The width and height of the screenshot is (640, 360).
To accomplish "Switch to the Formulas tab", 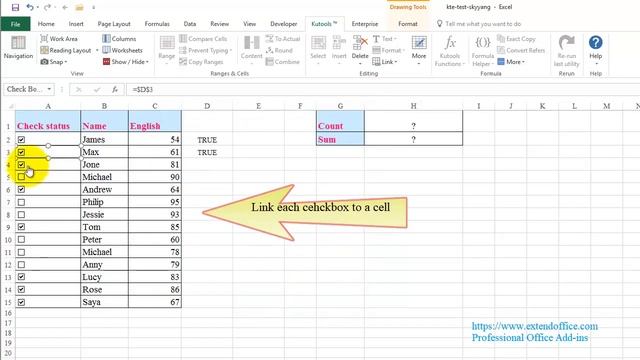I will 157,24.
